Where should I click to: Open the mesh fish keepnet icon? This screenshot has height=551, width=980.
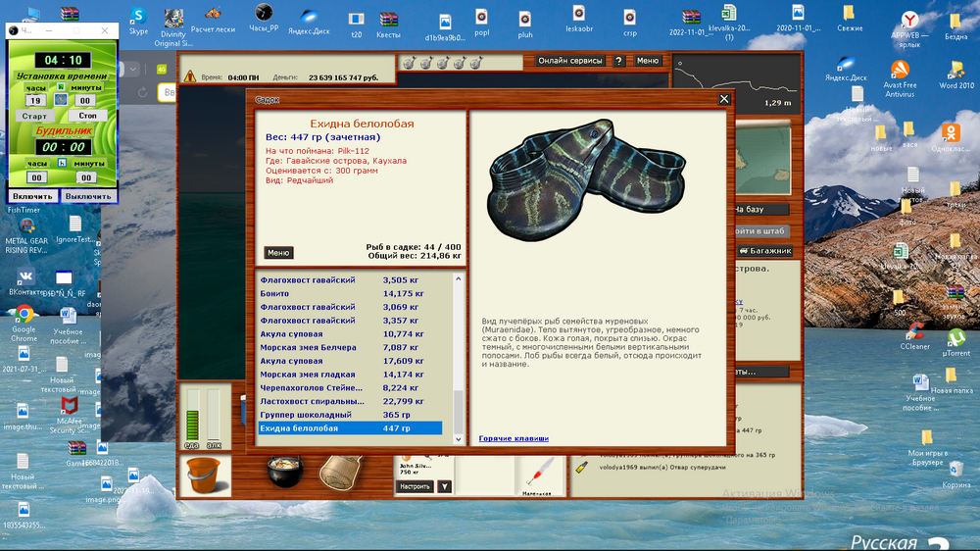(341, 474)
